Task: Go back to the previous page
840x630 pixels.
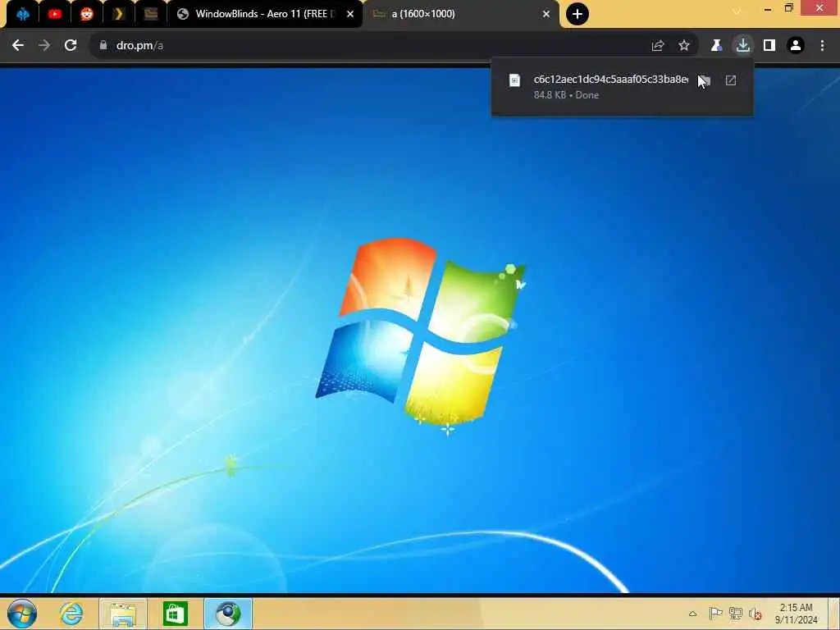Action: point(18,46)
